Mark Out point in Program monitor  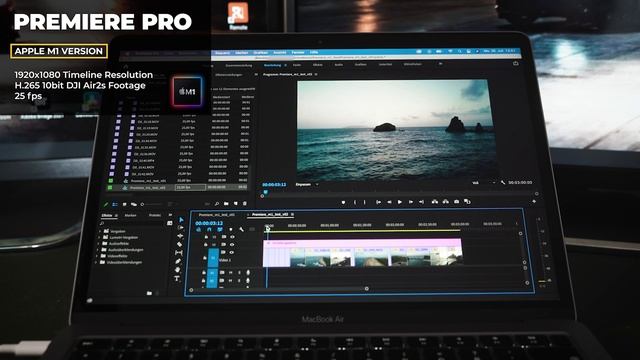(x=364, y=202)
